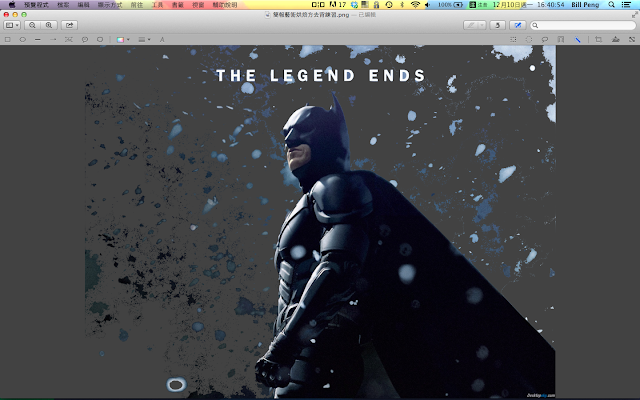Click into the toolbar search field

click(583, 25)
